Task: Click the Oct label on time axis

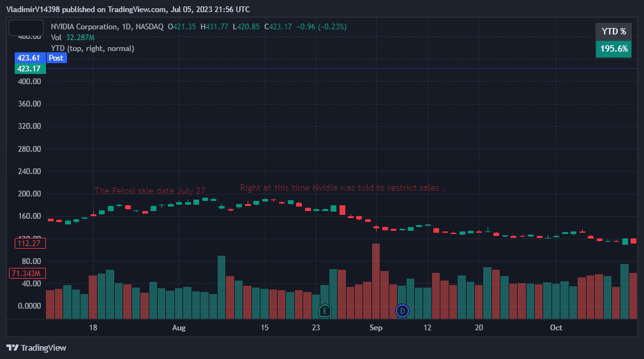Action: click(557, 328)
